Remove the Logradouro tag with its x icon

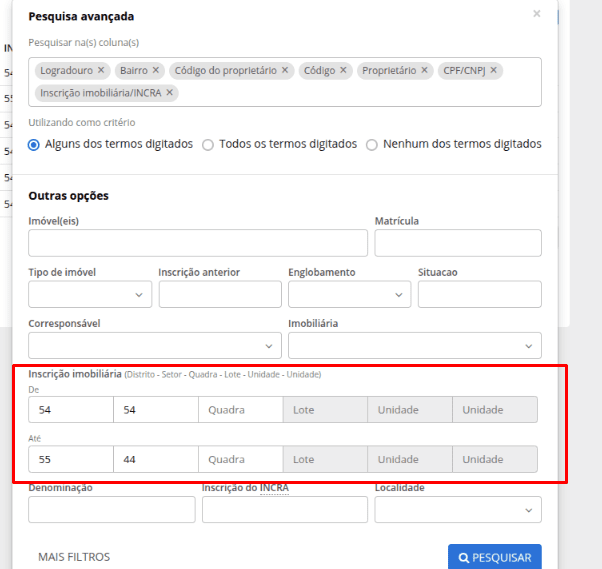101,71
